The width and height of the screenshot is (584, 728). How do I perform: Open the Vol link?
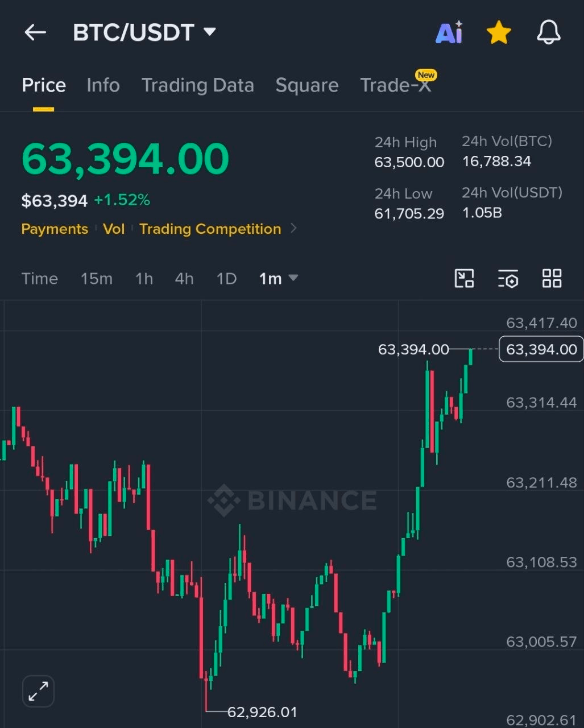(x=114, y=229)
